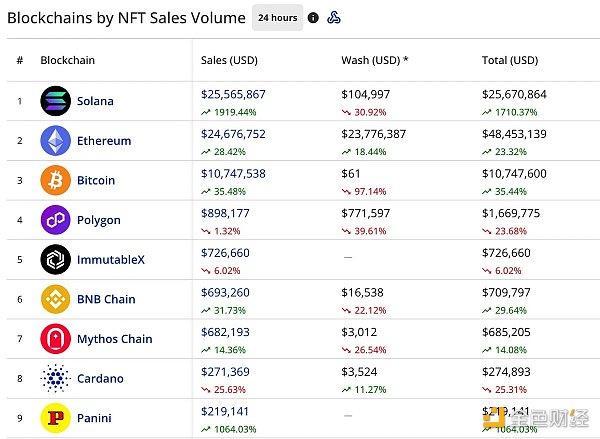The width and height of the screenshot is (600, 439).
Task: Select Ethereum total value $48,453,139
Action: pyautogui.click(x=514, y=134)
